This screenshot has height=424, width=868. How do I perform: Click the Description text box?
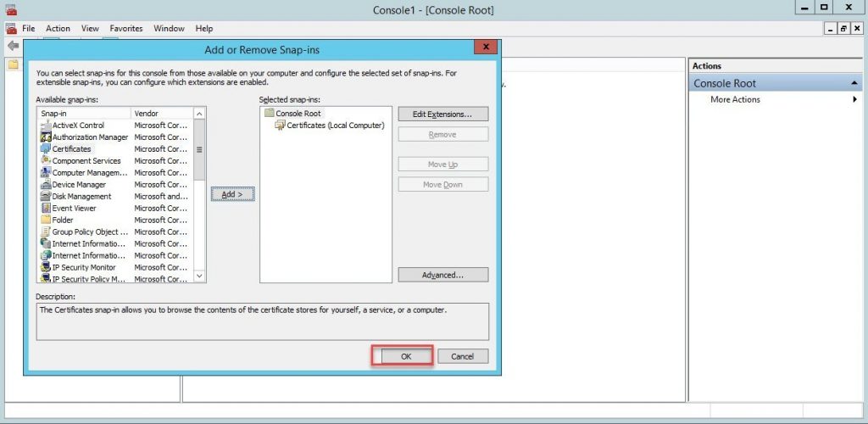pyautogui.click(x=263, y=321)
